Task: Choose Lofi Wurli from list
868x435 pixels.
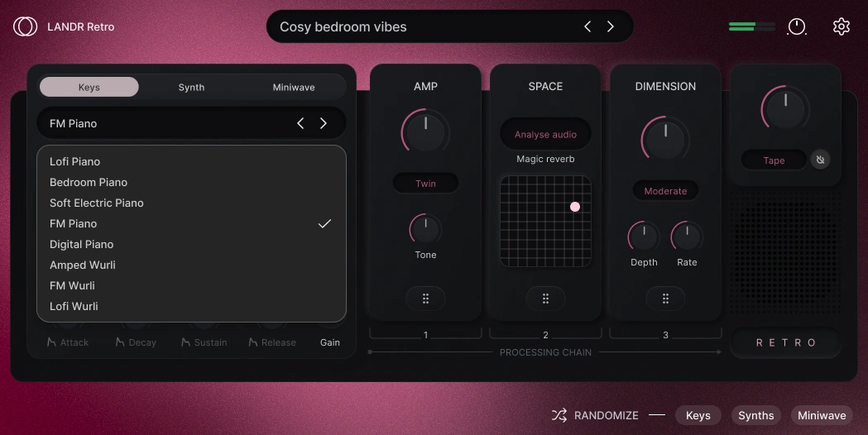Action: point(191,306)
